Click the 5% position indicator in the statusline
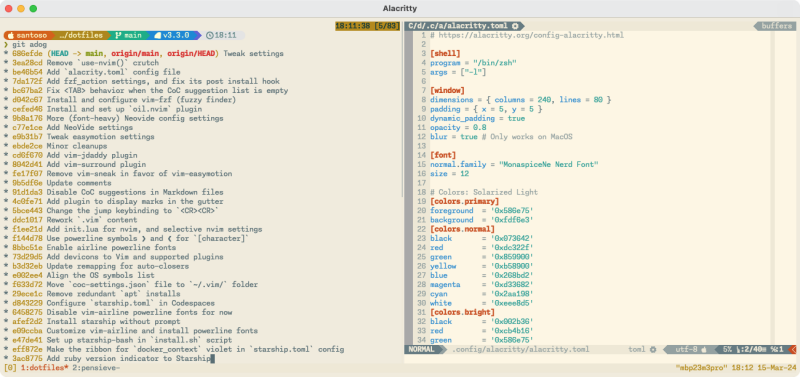 [x=728, y=350]
